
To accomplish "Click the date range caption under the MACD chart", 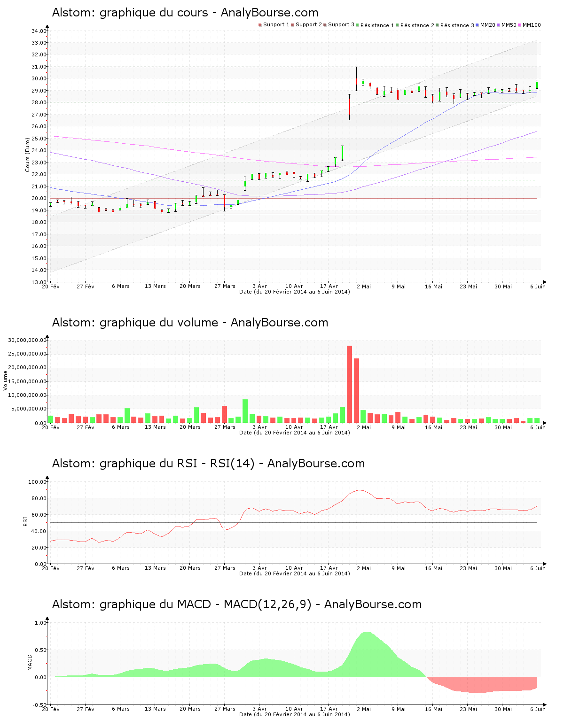I will point(295,714).
